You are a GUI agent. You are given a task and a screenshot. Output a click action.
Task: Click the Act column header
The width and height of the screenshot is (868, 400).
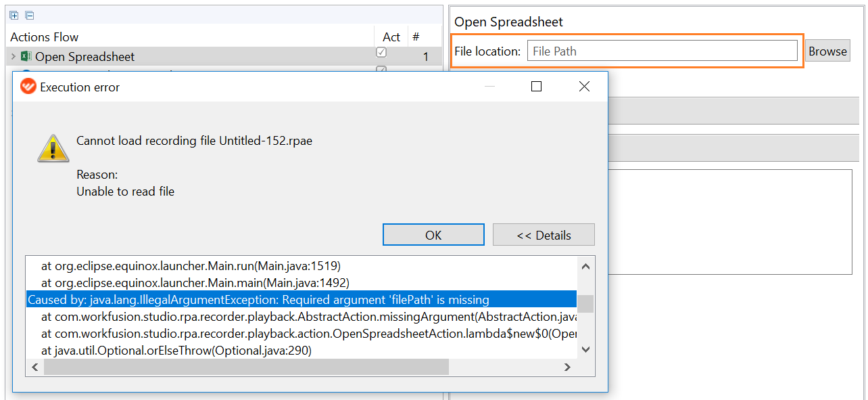[x=391, y=37]
